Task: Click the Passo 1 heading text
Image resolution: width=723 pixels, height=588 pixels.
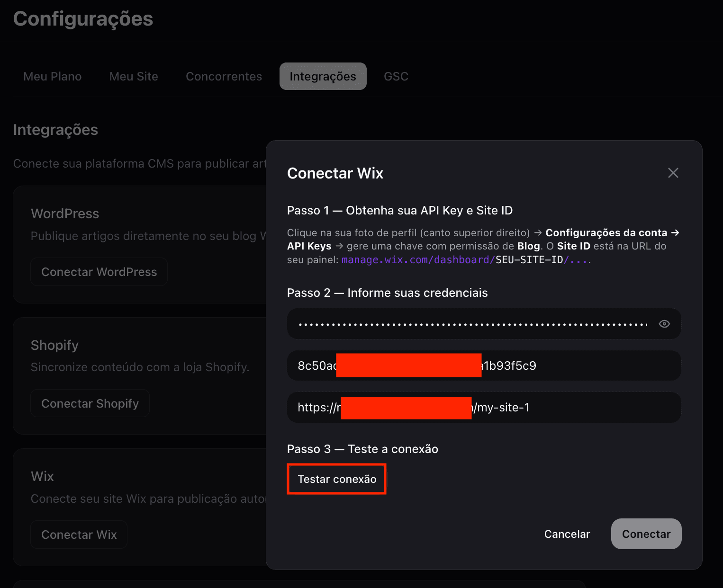Action: (x=400, y=210)
